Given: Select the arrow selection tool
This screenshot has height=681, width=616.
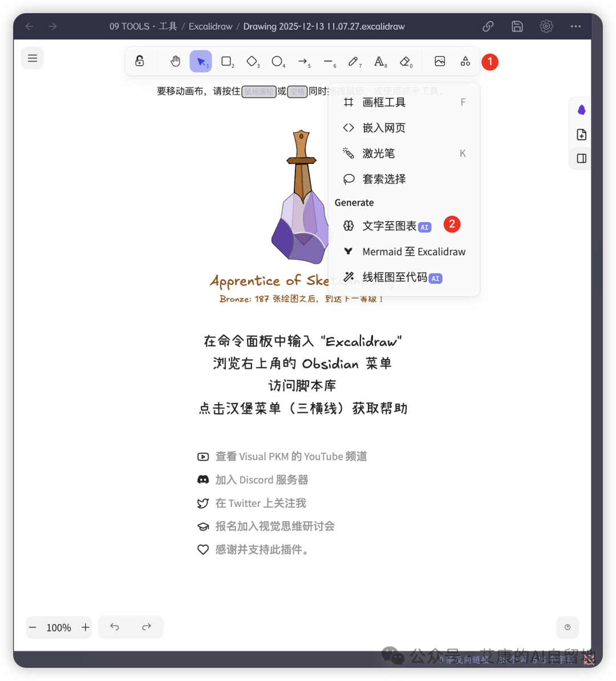Looking at the screenshot, I should click(201, 61).
